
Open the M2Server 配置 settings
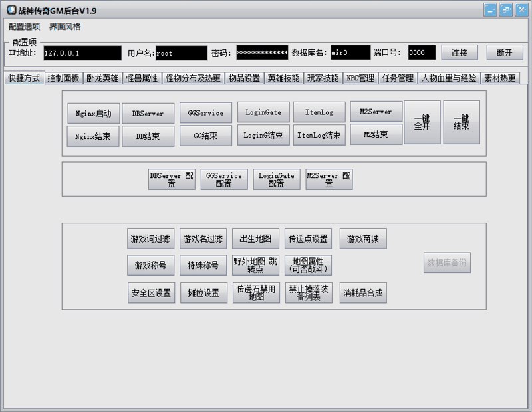328,179
